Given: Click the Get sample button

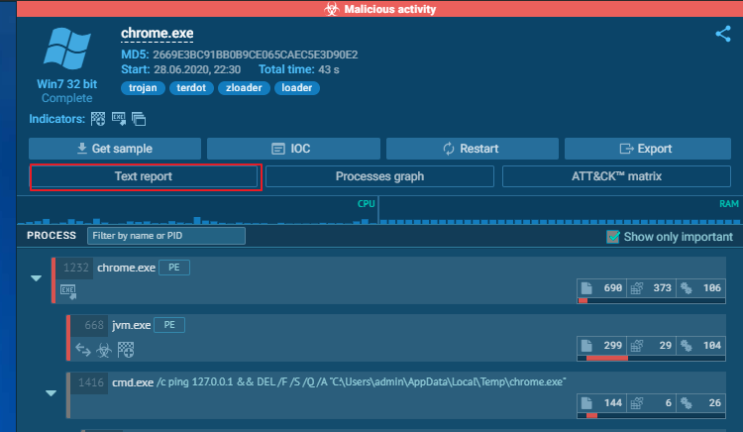Looking at the screenshot, I should [115, 149].
